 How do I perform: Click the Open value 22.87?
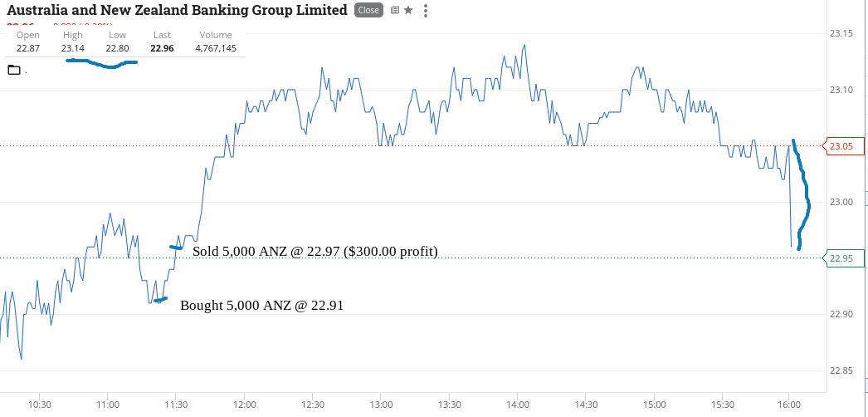coord(28,48)
